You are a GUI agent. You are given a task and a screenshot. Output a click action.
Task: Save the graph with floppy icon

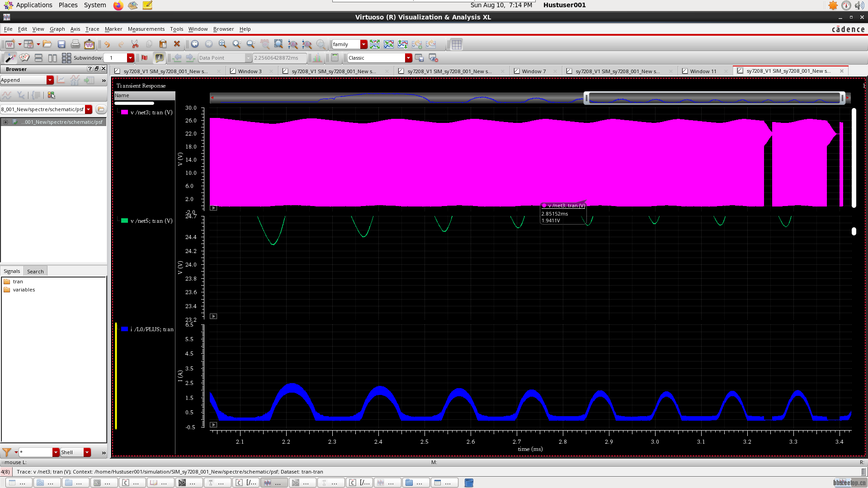click(x=61, y=44)
